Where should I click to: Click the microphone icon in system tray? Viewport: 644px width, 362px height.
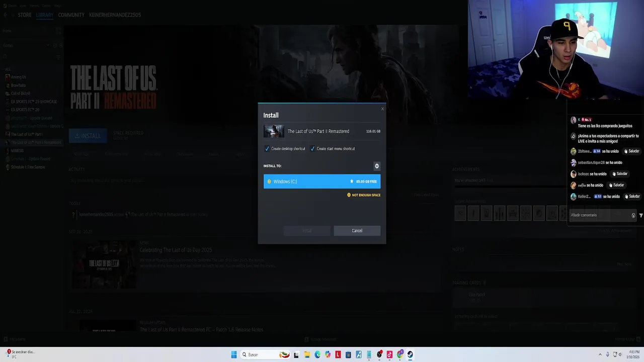pos(607,354)
